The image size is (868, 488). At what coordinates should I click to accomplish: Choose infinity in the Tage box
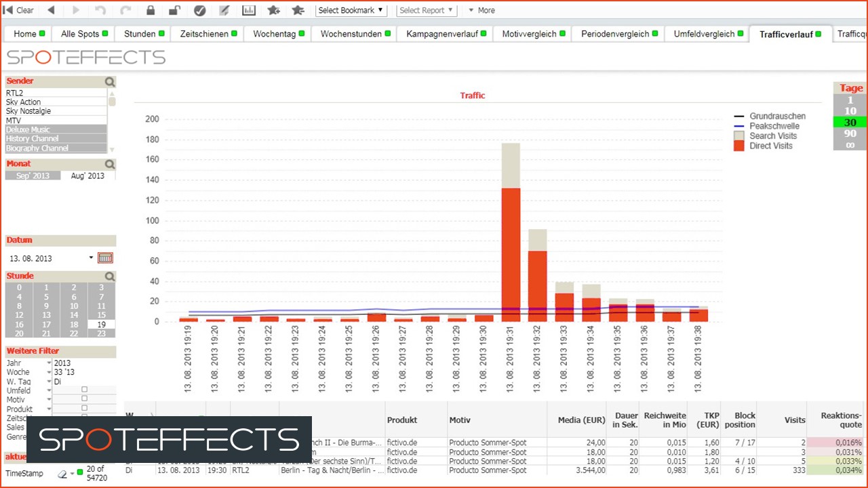[x=850, y=145]
